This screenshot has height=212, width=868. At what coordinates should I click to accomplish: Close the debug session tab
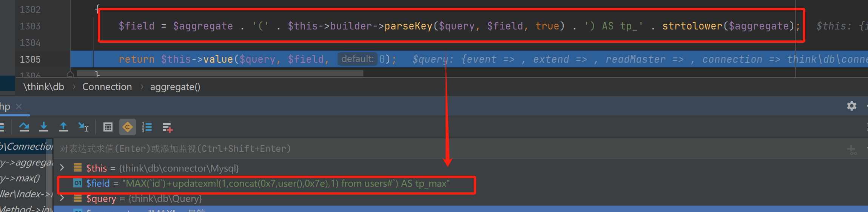click(x=19, y=107)
